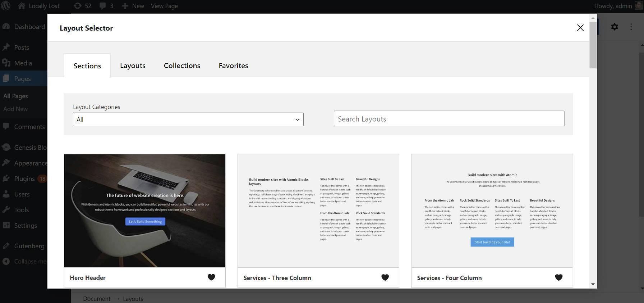Viewport: 644px width, 303px height.
Task: Click the Gutenberg pencil icon
Action: [6, 246]
